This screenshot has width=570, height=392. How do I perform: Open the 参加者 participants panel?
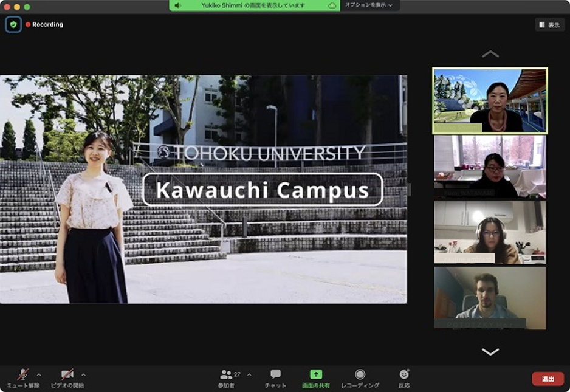[227, 379]
